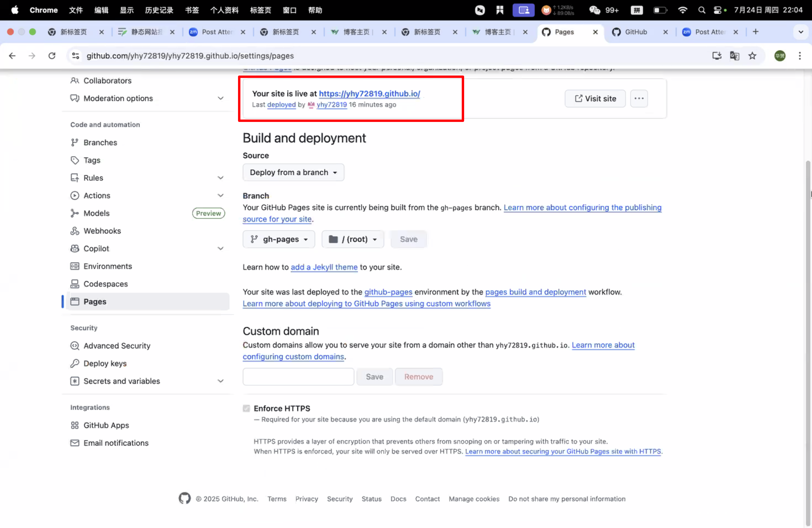Image resolution: width=812 pixels, height=528 pixels.
Task: Click Save next to the branch selectors
Action: click(x=409, y=239)
